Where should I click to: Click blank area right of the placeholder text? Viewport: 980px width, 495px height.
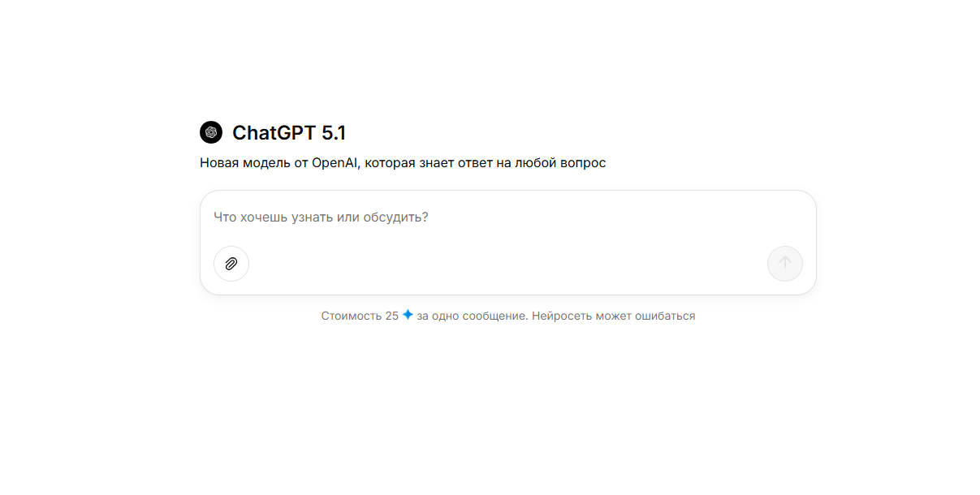615,217
